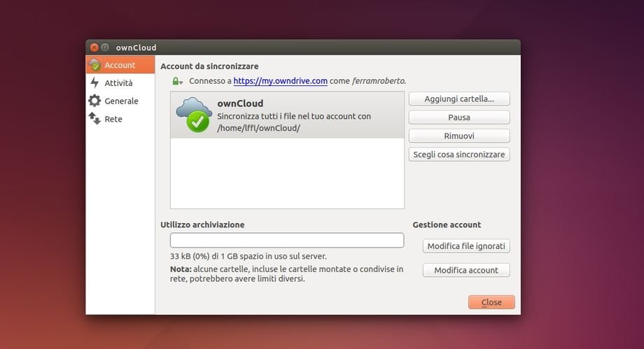Click the Rete network arrows icon
This screenshot has width=644, height=349.
[x=94, y=119]
